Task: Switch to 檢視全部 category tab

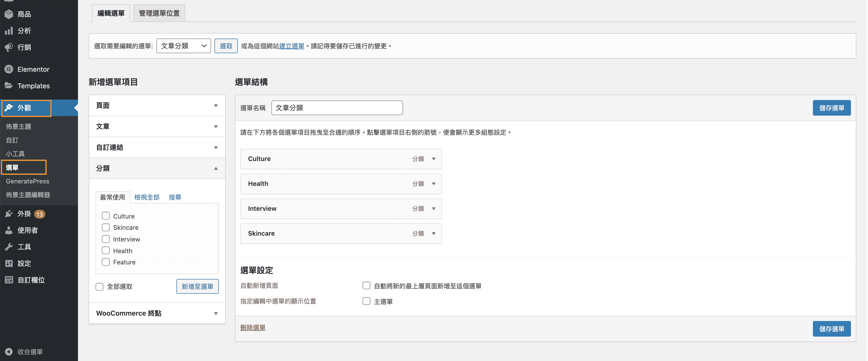Action: pos(147,197)
